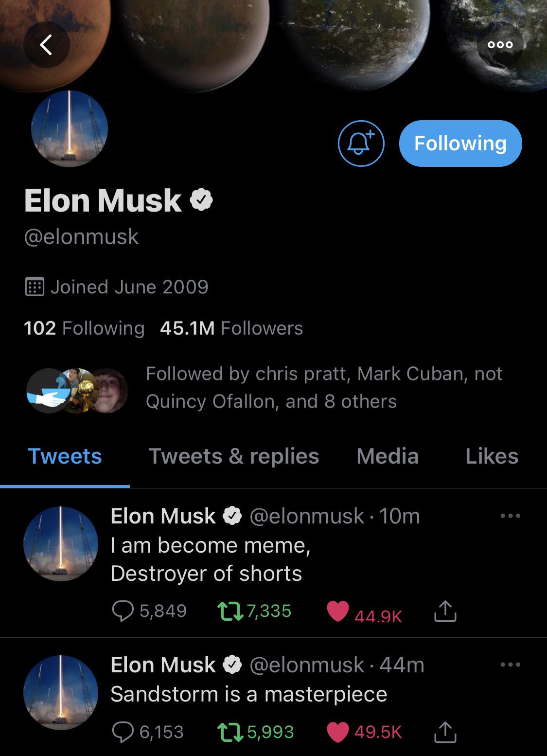547x756 pixels.
Task: Share the 'I am become meme' tweet
Action: pyautogui.click(x=444, y=610)
